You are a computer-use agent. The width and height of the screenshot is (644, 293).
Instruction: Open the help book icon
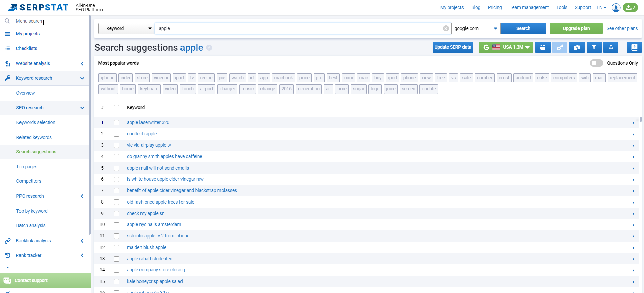pyautogui.click(x=634, y=47)
